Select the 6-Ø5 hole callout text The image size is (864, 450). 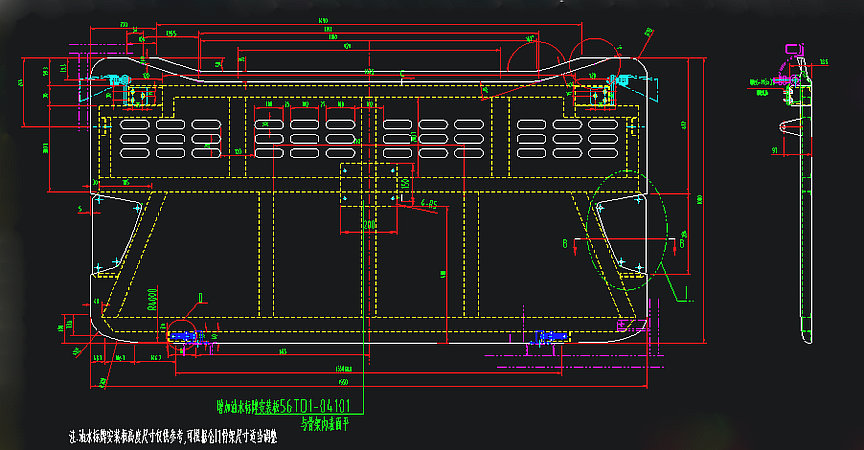(429, 204)
